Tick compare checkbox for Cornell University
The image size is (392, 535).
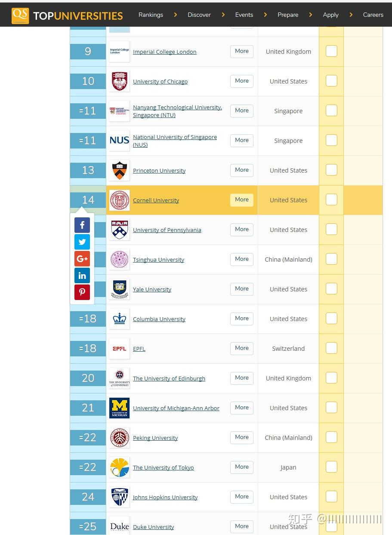click(x=331, y=200)
